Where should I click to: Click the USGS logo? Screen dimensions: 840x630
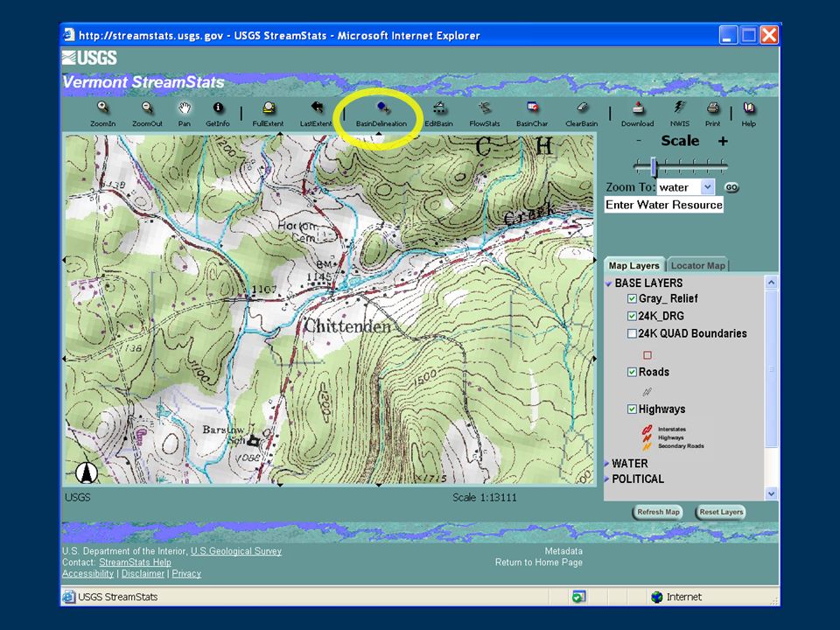pyautogui.click(x=89, y=58)
